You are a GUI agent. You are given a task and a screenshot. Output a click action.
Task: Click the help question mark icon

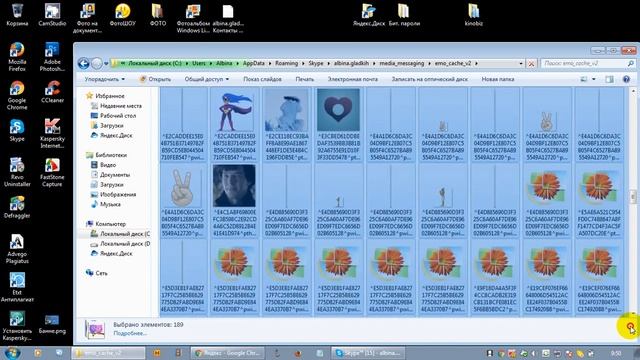627,79
